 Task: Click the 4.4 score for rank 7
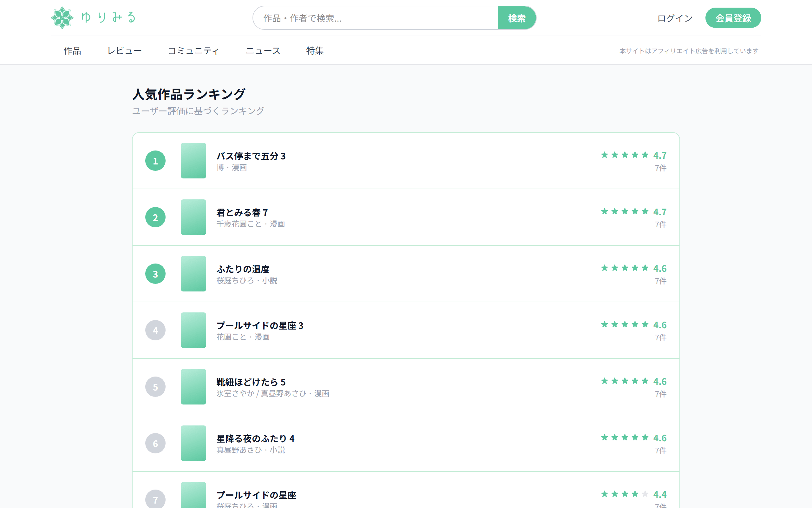click(x=660, y=495)
